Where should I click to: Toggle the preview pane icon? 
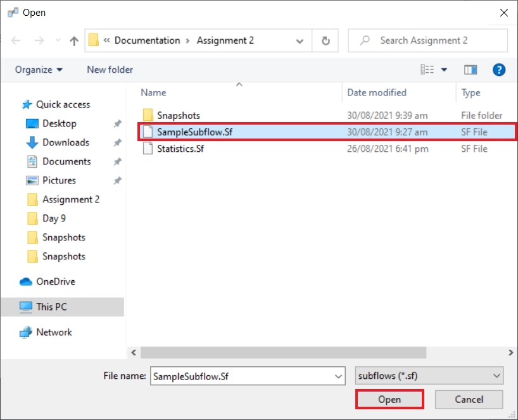point(471,70)
